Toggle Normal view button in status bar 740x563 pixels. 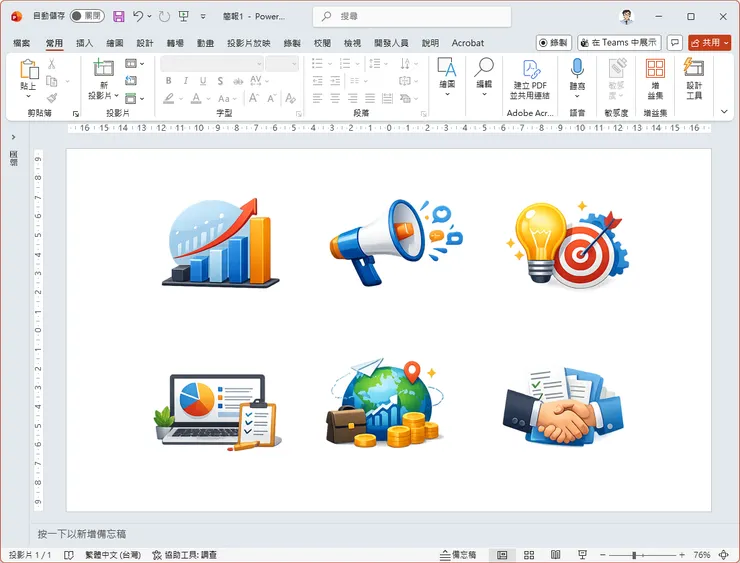502,555
